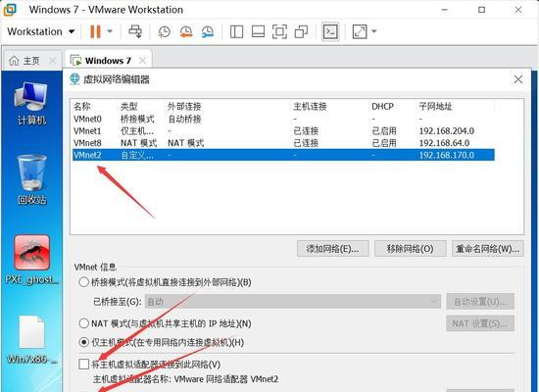Select the Win7x86 file on desktop
The width and height of the screenshot is (539, 392).
[31, 340]
